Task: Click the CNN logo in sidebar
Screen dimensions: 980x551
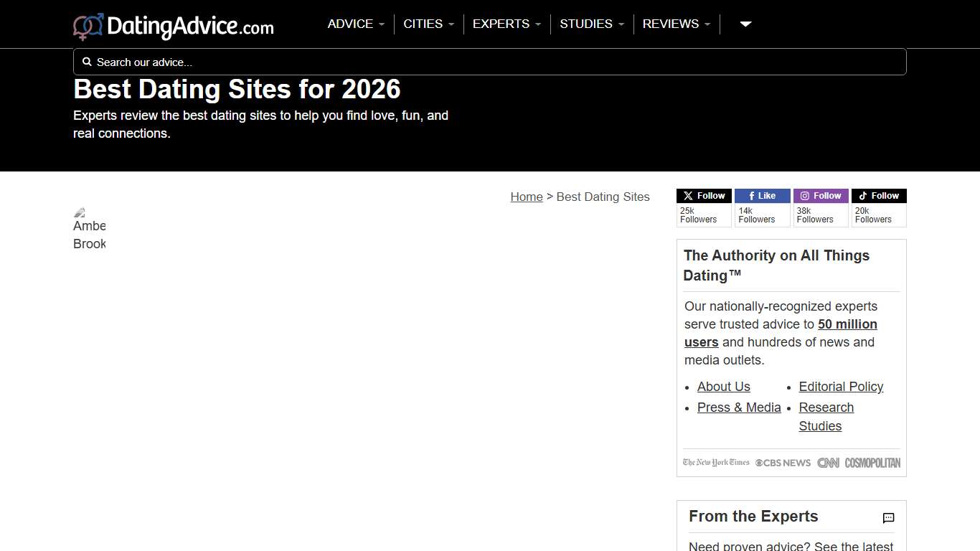Action: coord(828,463)
